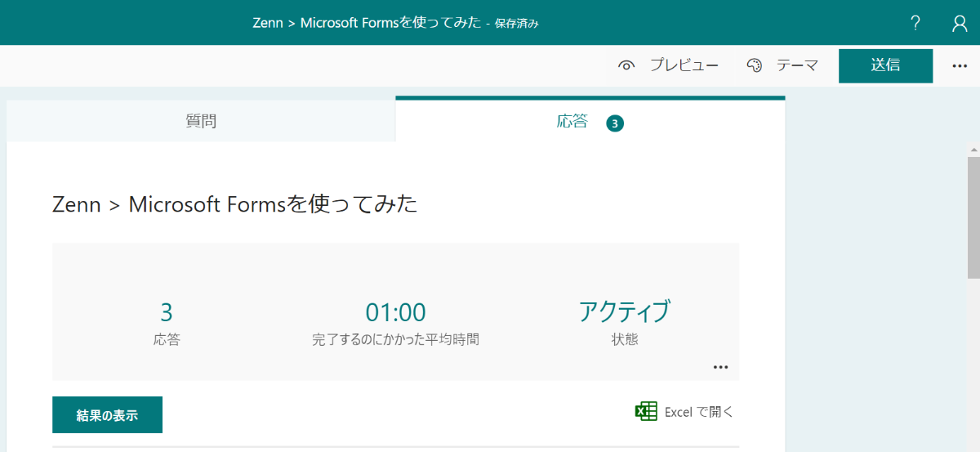The height and width of the screenshot is (452, 980).
Task: Click the アクティブ status value
Action: tap(625, 311)
